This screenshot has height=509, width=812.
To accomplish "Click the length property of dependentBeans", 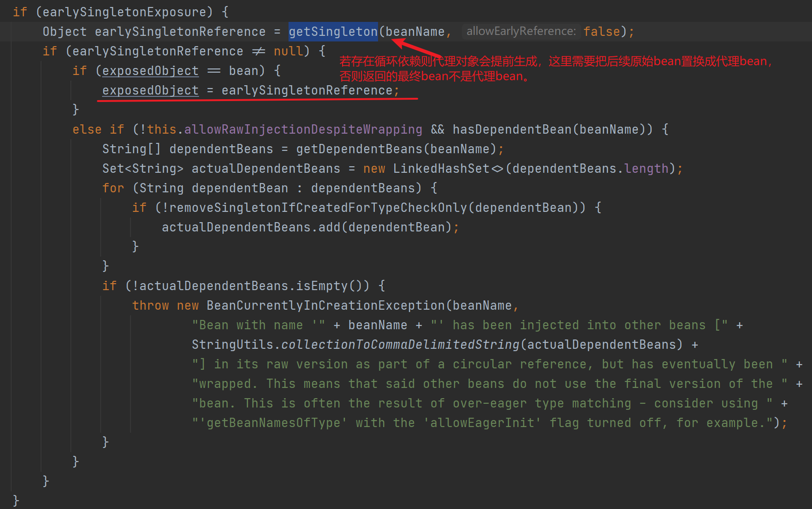I will (646, 169).
